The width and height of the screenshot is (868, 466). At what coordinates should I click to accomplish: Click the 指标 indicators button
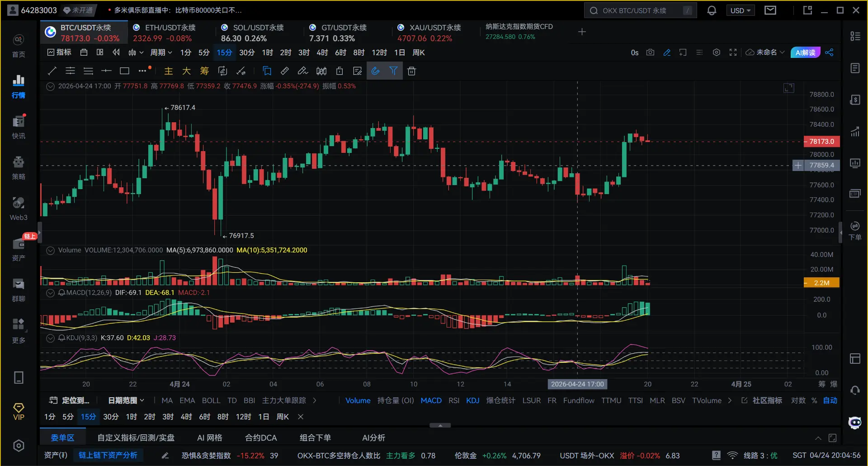(59, 52)
